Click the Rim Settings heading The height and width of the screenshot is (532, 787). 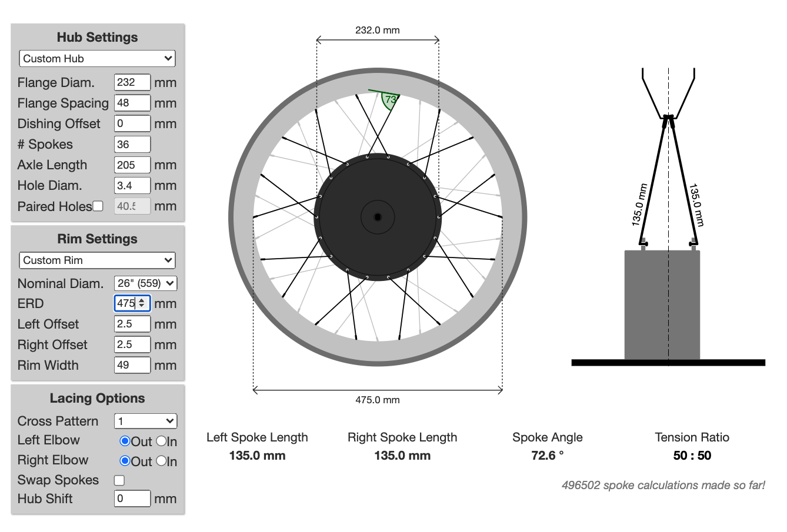tap(97, 239)
